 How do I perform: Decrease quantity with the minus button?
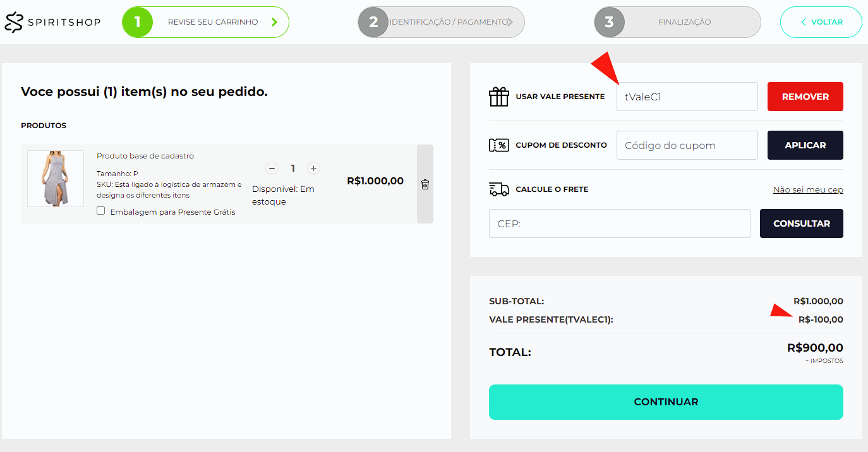(x=272, y=169)
